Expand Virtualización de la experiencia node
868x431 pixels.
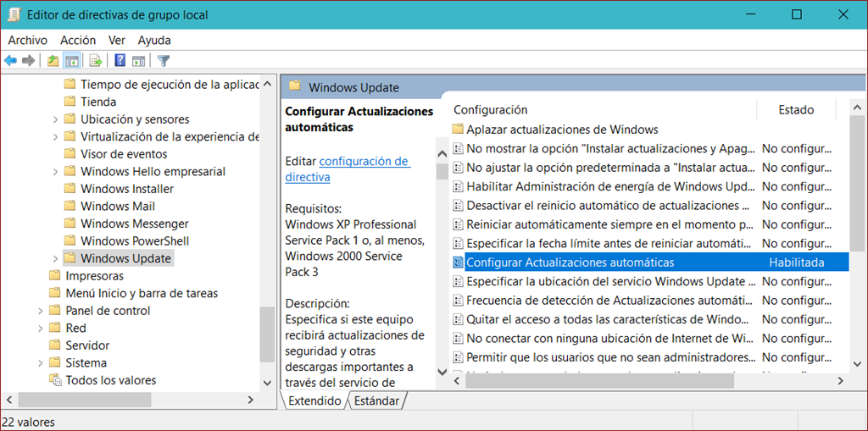tap(55, 136)
